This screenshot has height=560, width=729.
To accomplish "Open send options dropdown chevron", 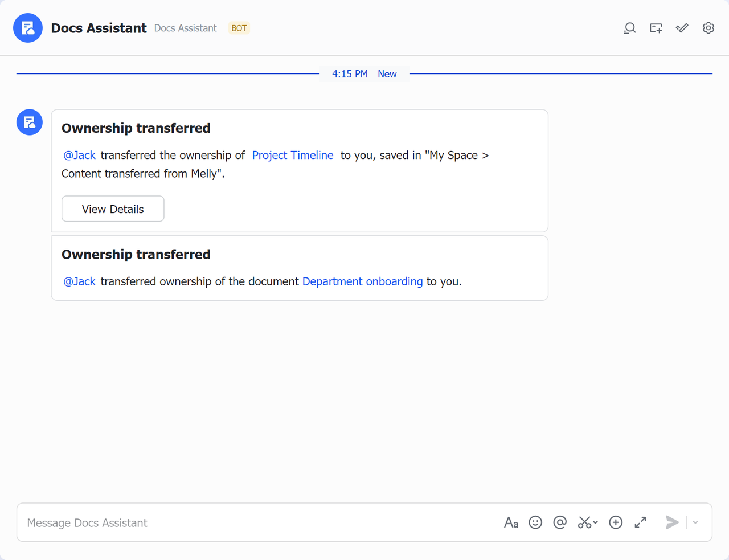I will point(695,522).
